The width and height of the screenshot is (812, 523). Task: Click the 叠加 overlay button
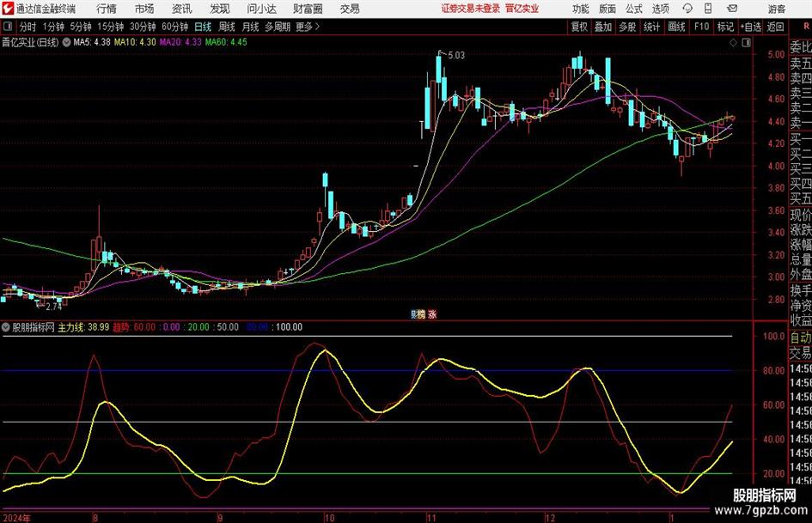(603, 27)
